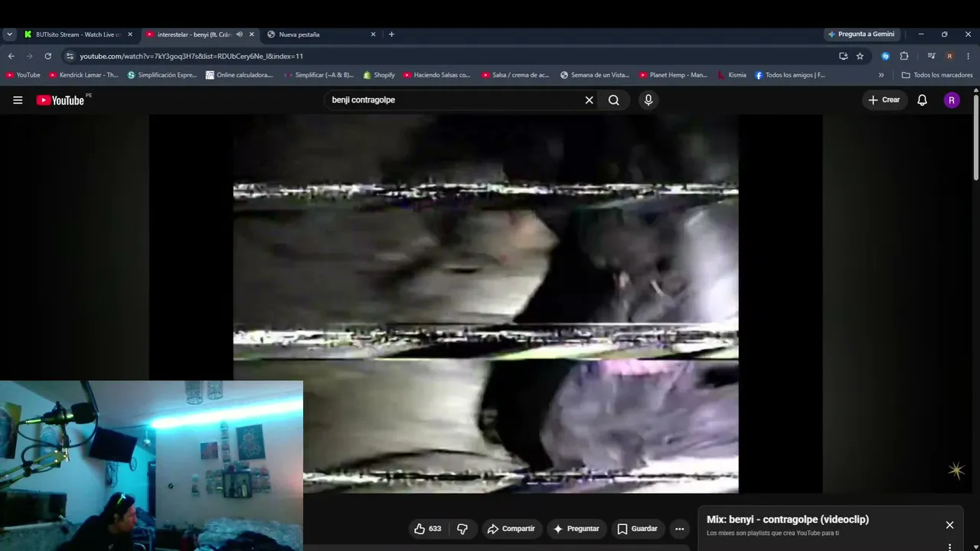Open the Semana de un Vista... bookmark
This screenshot has width=980, height=551.
tap(595, 75)
